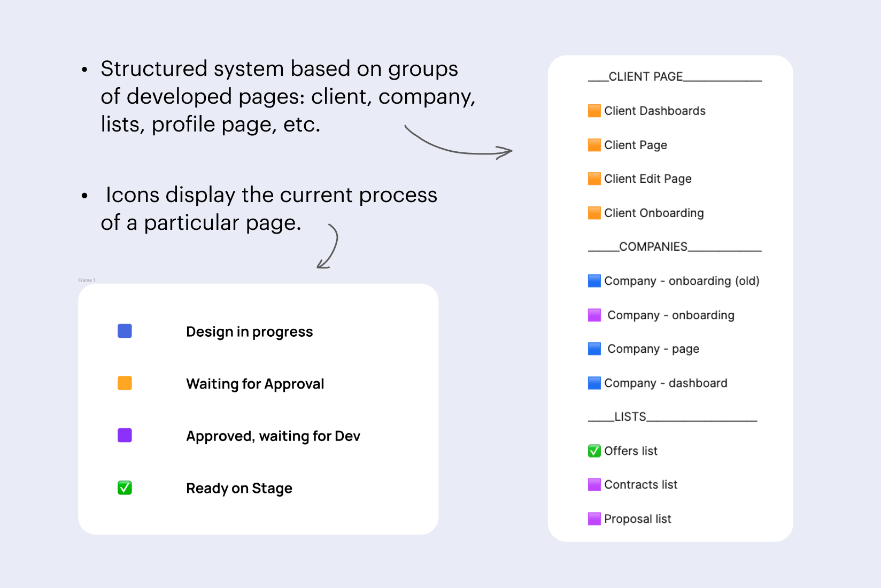Select the Proposal list page

tap(637, 519)
